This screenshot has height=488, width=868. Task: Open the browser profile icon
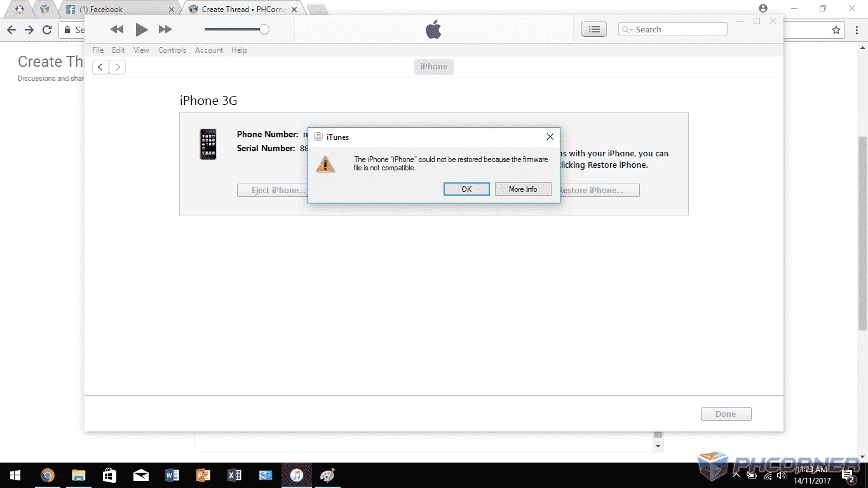[763, 8]
